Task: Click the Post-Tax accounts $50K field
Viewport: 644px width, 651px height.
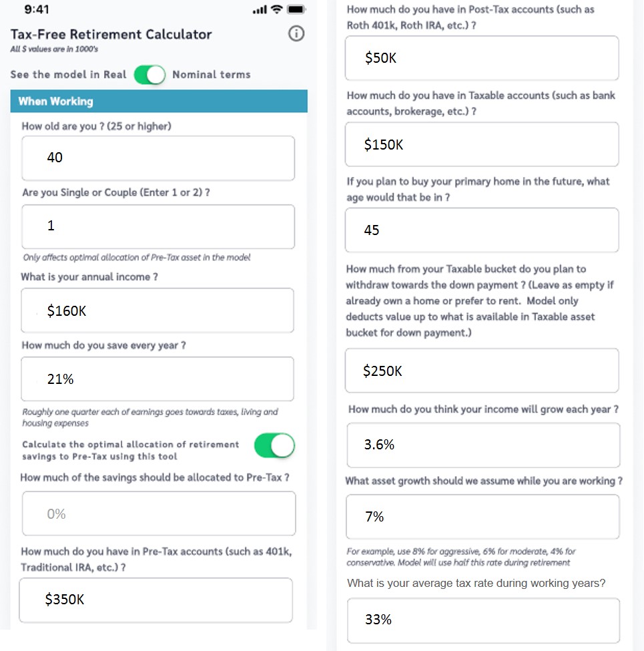Action: coord(482,58)
